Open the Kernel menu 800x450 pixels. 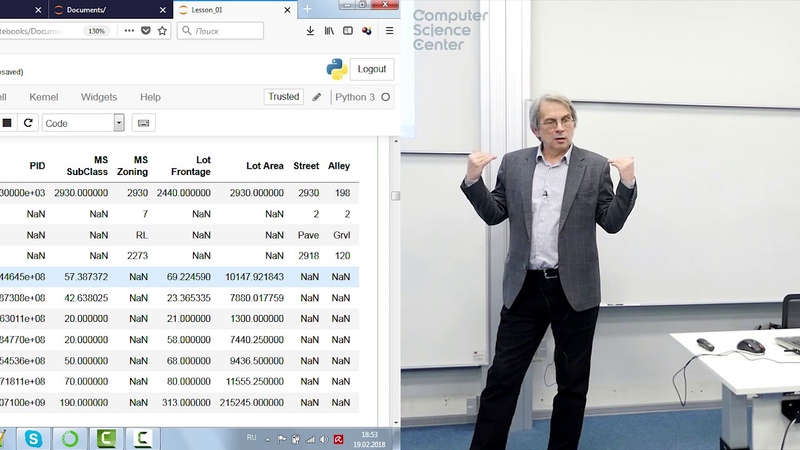pyautogui.click(x=43, y=97)
